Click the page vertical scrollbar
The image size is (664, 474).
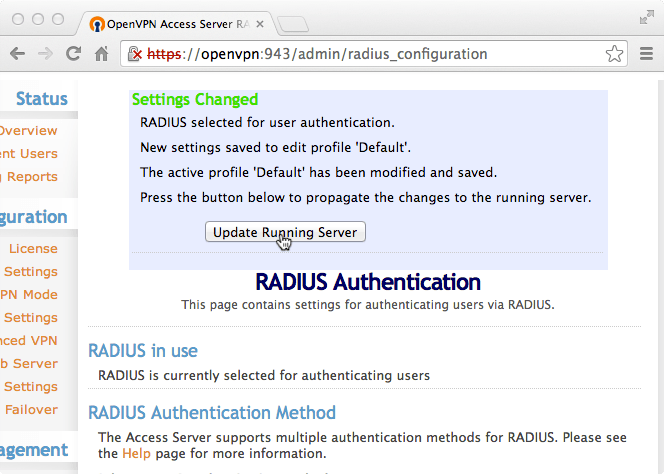point(661,277)
